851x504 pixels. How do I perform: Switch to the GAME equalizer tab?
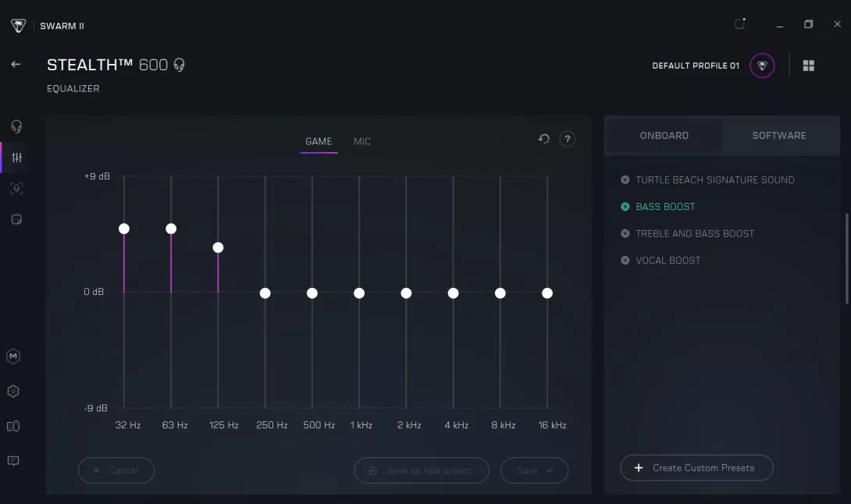point(319,141)
